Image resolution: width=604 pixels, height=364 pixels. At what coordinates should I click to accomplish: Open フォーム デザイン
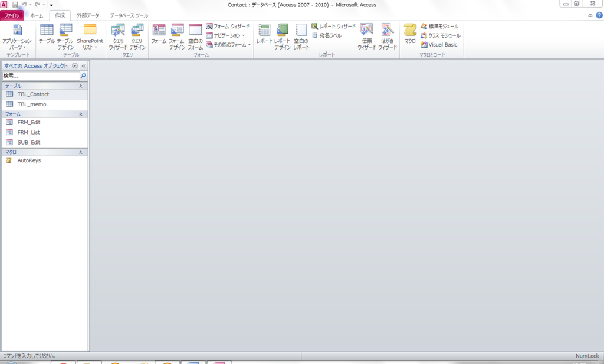click(x=177, y=37)
